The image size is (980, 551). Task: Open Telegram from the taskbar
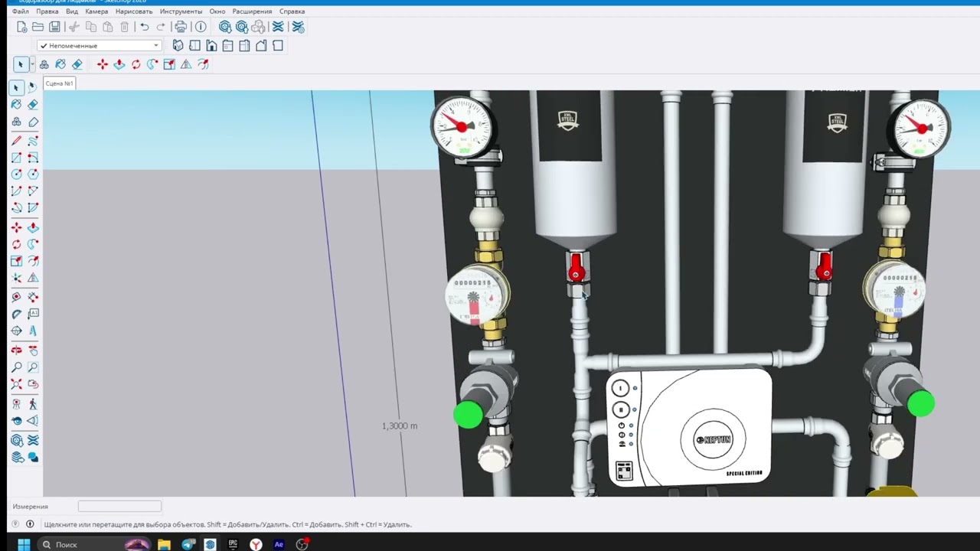point(188,545)
